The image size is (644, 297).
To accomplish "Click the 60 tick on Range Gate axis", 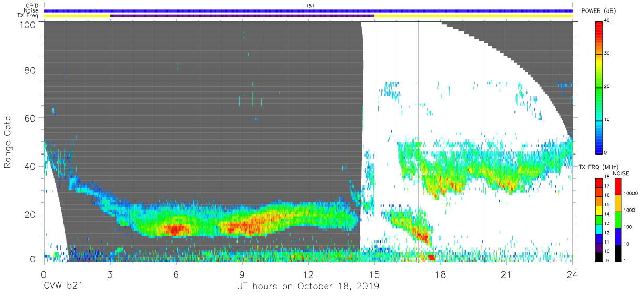I will click(30, 118).
